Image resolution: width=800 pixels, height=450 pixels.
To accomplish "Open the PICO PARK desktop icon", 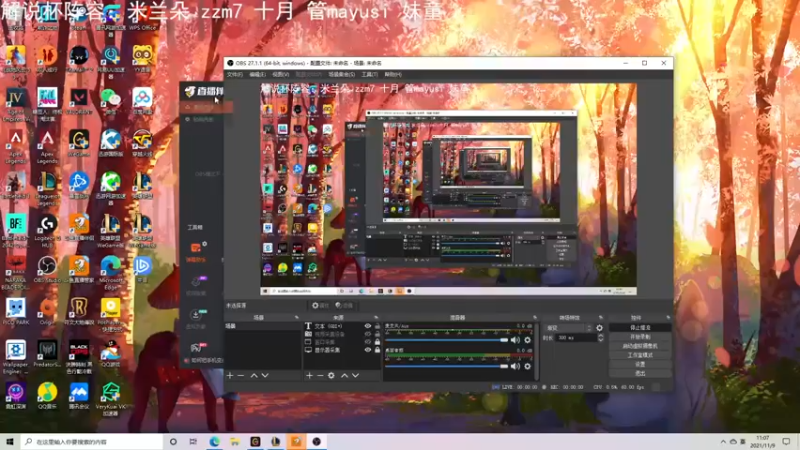I will (15, 312).
